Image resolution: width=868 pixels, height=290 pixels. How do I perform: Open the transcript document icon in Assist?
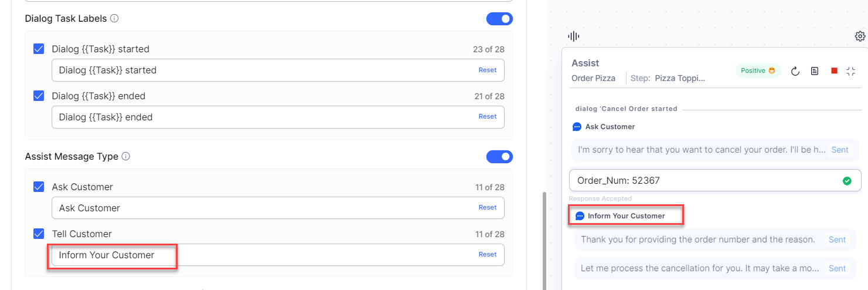click(815, 71)
